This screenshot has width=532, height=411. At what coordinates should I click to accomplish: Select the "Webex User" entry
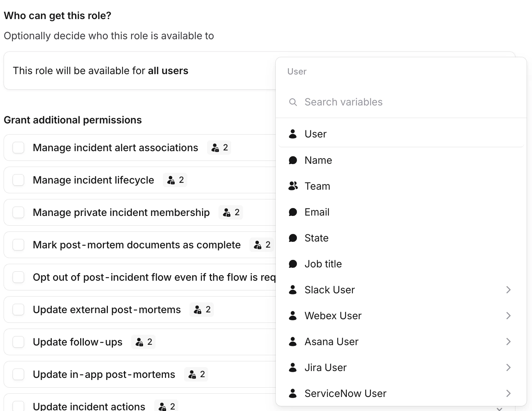click(x=333, y=316)
